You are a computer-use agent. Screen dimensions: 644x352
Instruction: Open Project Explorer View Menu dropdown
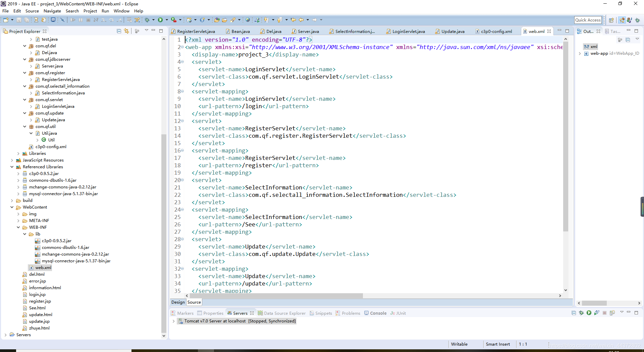coord(146,31)
